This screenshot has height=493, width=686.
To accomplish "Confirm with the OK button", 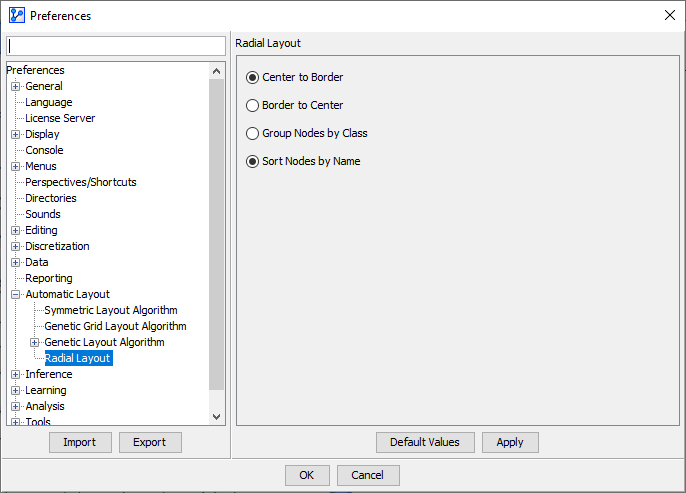I will pos(306,475).
